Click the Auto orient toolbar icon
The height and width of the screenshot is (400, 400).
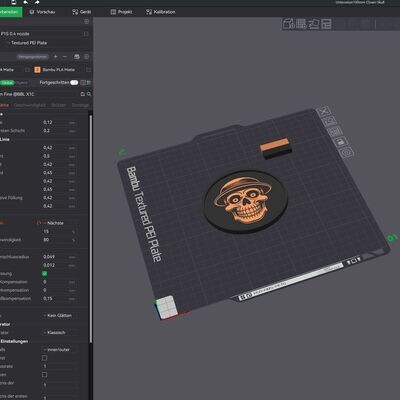pos(314,24)
